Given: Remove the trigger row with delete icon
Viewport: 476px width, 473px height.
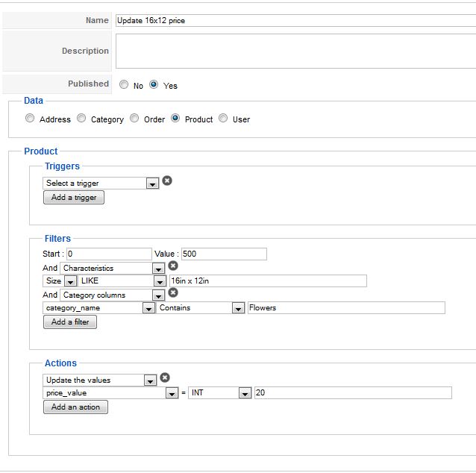Looking at the screenshot, I should (167, 181).
